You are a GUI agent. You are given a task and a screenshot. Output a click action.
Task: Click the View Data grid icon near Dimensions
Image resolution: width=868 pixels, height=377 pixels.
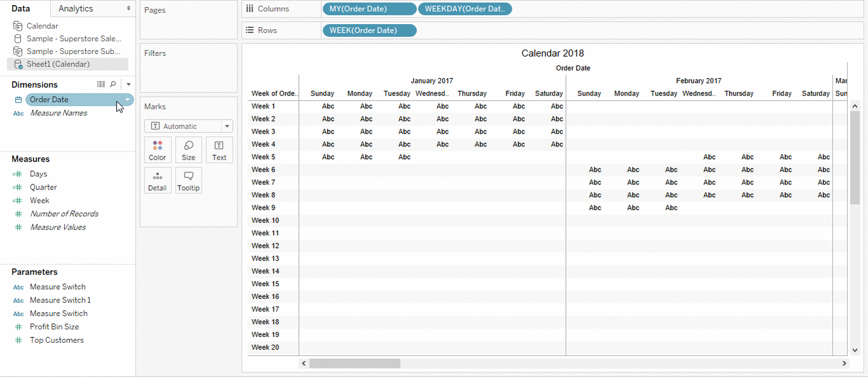(x=101, y=84)
